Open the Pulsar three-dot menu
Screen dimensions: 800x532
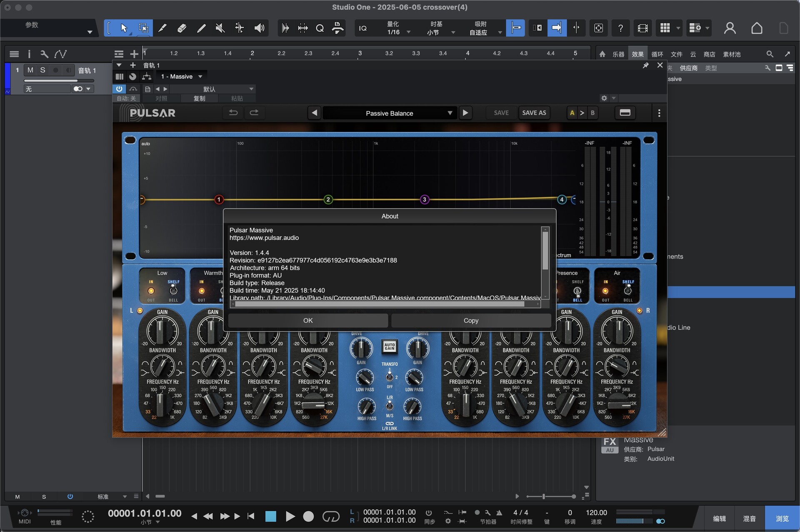[659, 113]
